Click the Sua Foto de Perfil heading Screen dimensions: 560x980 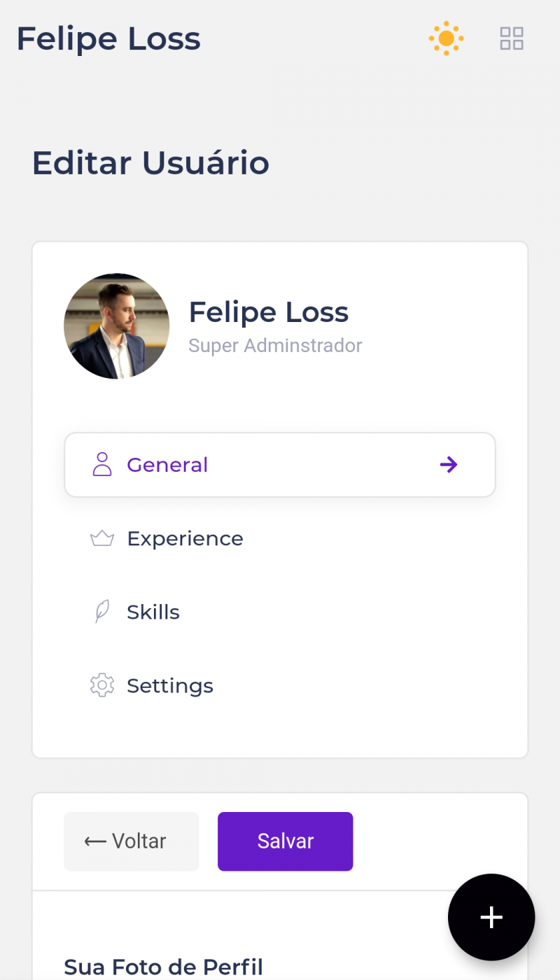(x=163, y=967)
